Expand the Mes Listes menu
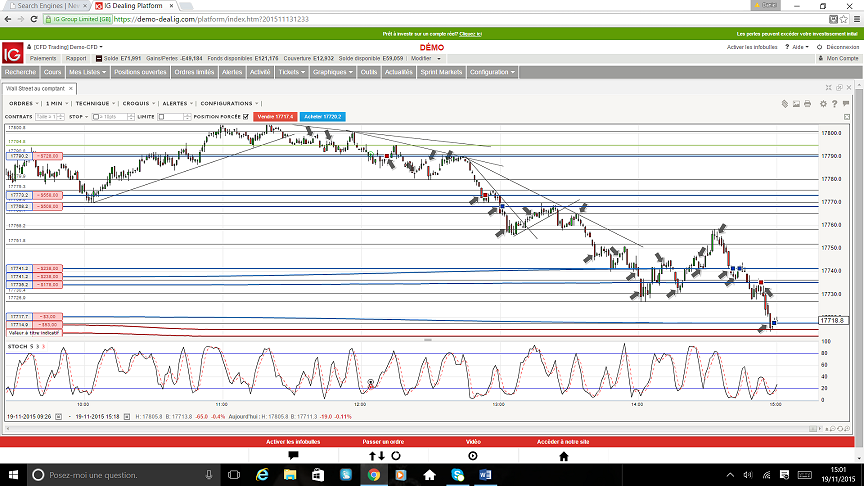This screenshot has height=486, width=864. pyautogui.click(x=86, y=72)
